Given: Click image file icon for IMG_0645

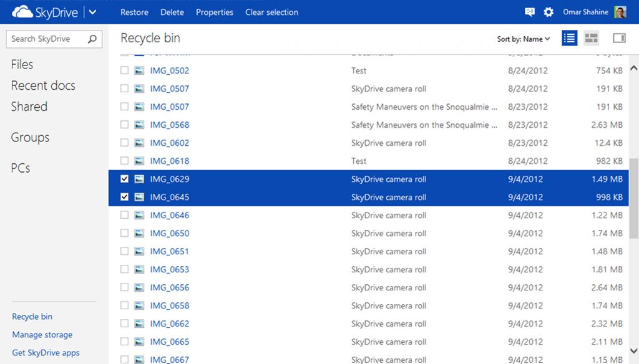Looking at the screenshot, I should pyautogui.click(x=139, y=197).
